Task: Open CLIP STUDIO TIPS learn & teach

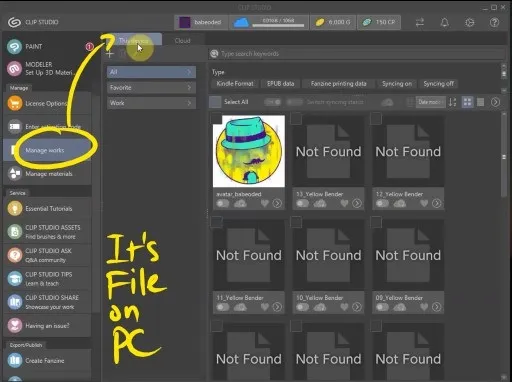Action: [47, 279]
